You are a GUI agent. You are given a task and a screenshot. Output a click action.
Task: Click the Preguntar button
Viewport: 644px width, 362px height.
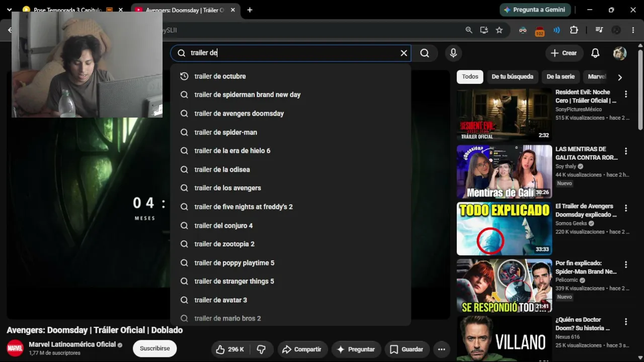tap(356, 349)
